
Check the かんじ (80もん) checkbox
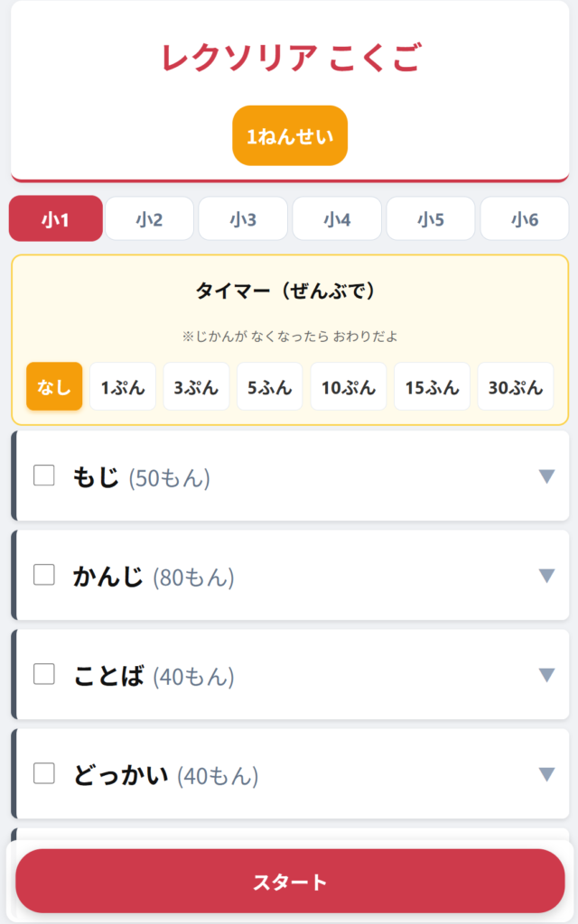[44, 575]
